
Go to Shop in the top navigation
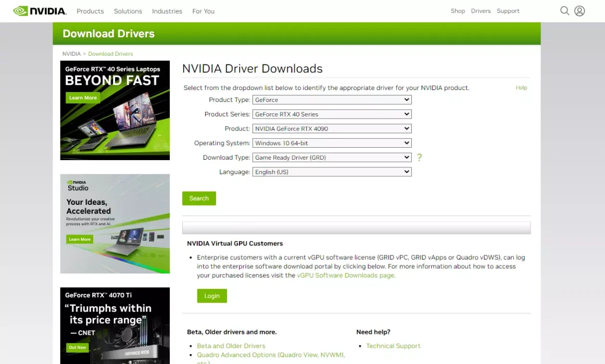[458, 11]
